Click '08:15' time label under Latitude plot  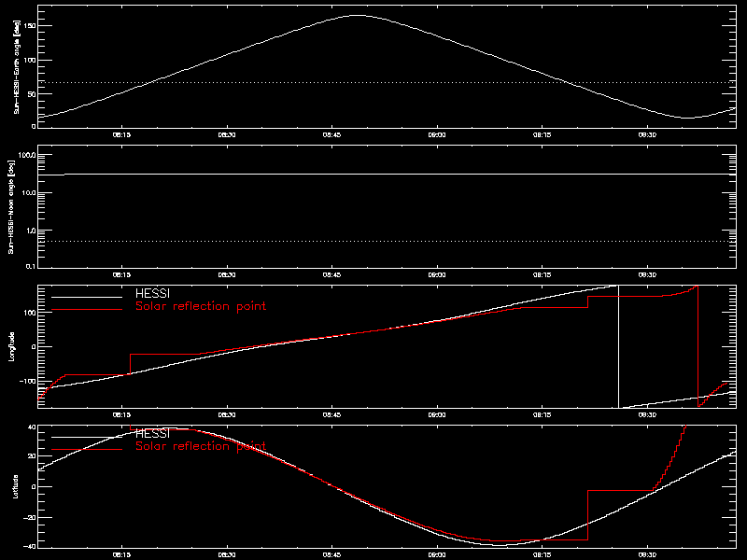point(121,555)
